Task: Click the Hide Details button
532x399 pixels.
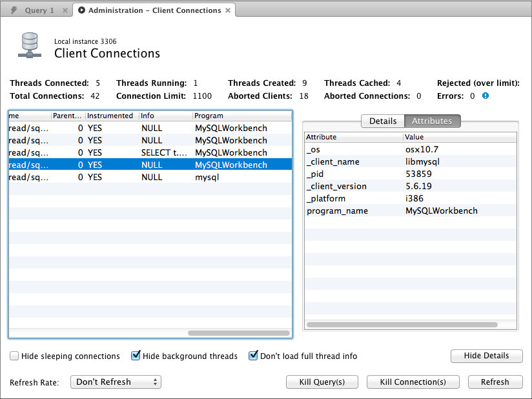Action: click(486, 356)
